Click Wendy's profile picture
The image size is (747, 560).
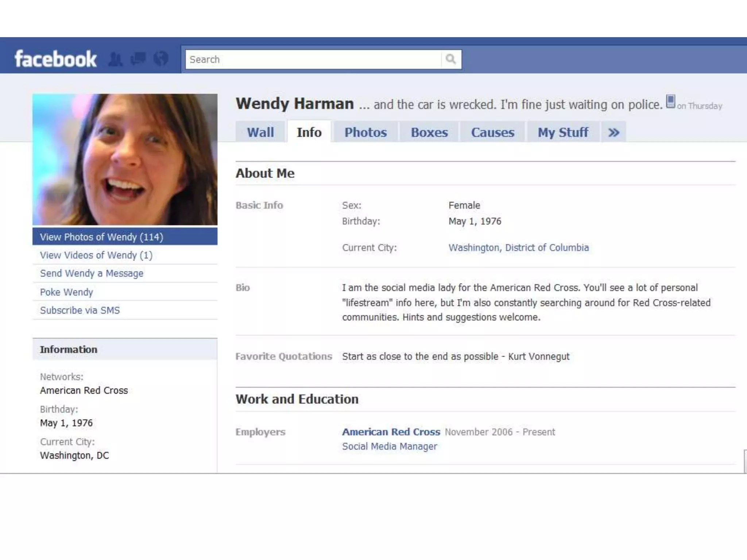pyautogui.click(x=125, y=159)
